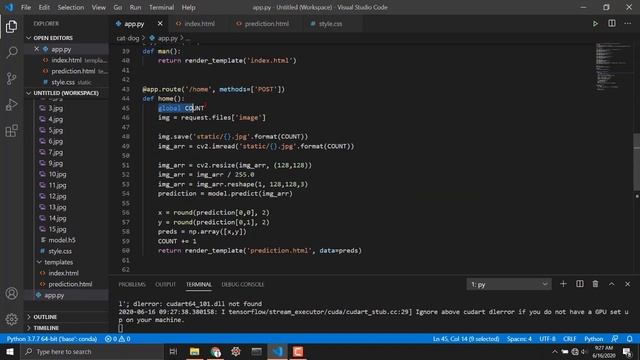Split the editor to the right
The width and height of the screenshot is (640, 360).
point(611,24)
